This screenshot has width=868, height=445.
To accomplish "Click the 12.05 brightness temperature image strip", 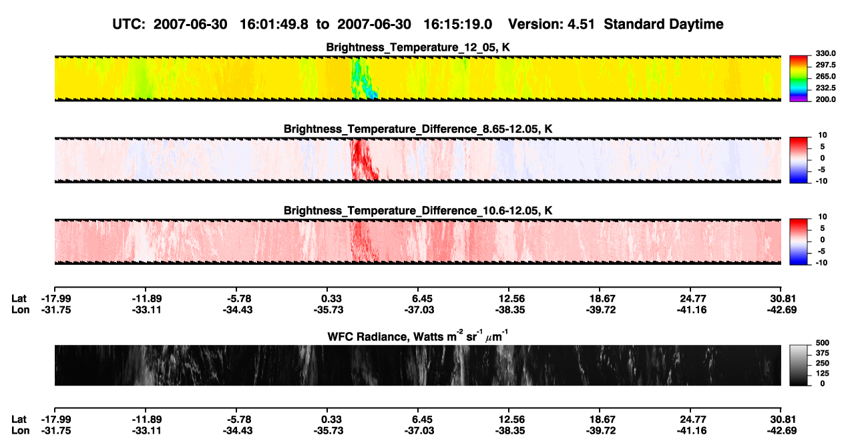I will point(417,78).
